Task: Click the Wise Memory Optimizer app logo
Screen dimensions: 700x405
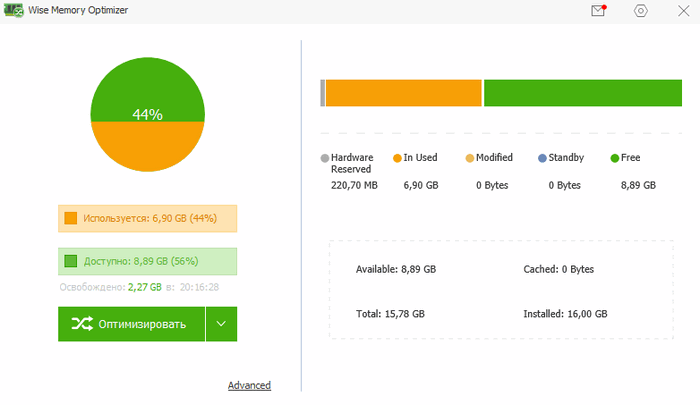Action: click(14, 10)
